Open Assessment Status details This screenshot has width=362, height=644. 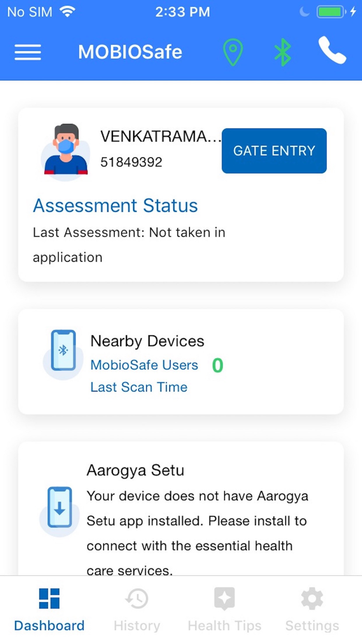[115, 206]
